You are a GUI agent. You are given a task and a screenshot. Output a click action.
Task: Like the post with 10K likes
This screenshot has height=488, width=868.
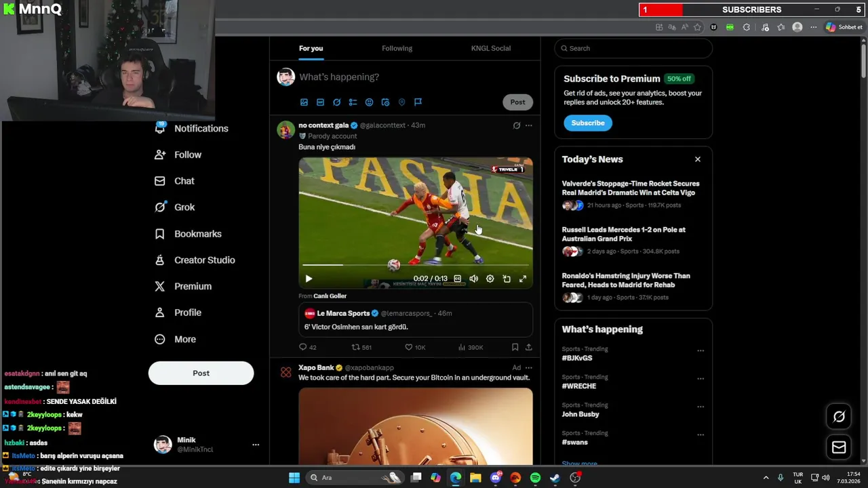click(415, 347)
